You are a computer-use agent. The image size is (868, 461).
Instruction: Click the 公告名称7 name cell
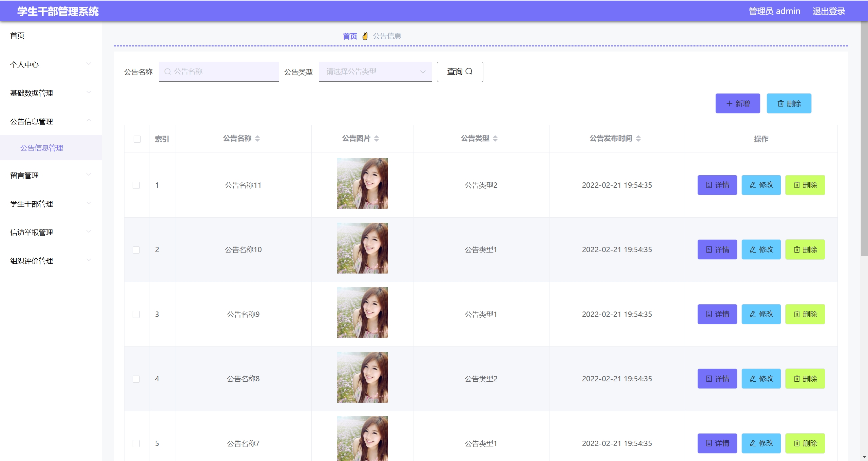click(243, 443)
